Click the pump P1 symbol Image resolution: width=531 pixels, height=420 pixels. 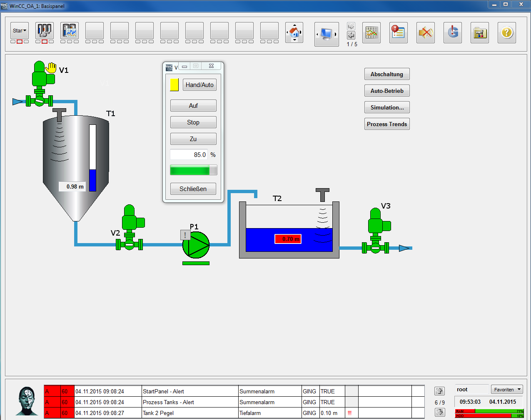click(x=196, y=245)
